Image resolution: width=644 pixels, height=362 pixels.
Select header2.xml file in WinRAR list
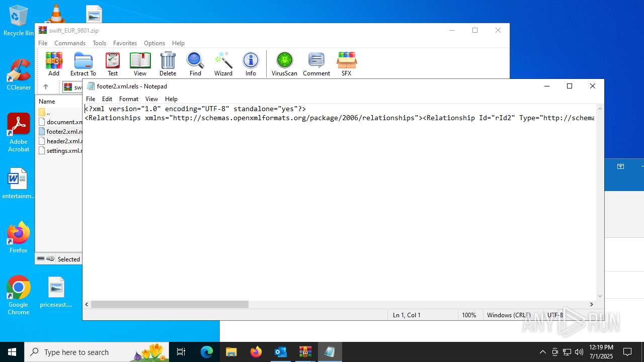[x=60, y=141]
